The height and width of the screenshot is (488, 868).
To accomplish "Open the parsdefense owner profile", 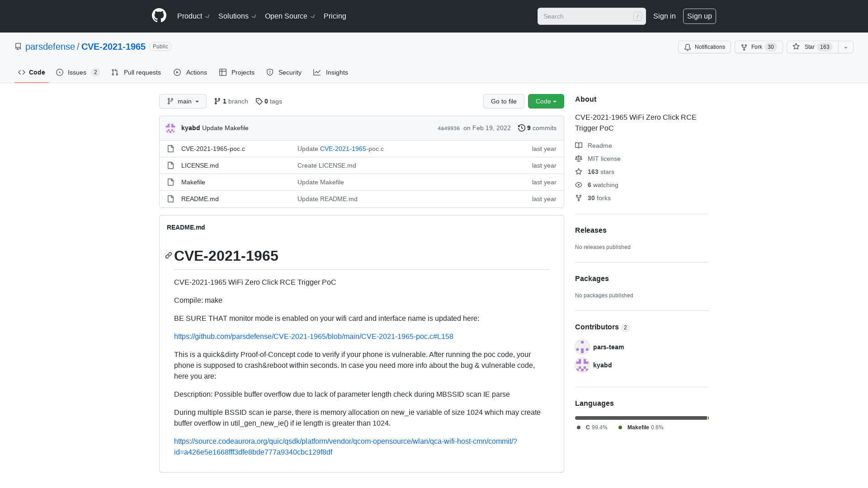I will pyautogui.click(x=50, y=47).
